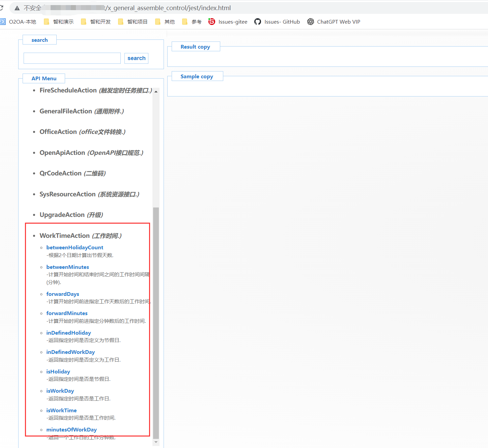Click the description 返回指定时间是否定义为节假日

(84, 340)
